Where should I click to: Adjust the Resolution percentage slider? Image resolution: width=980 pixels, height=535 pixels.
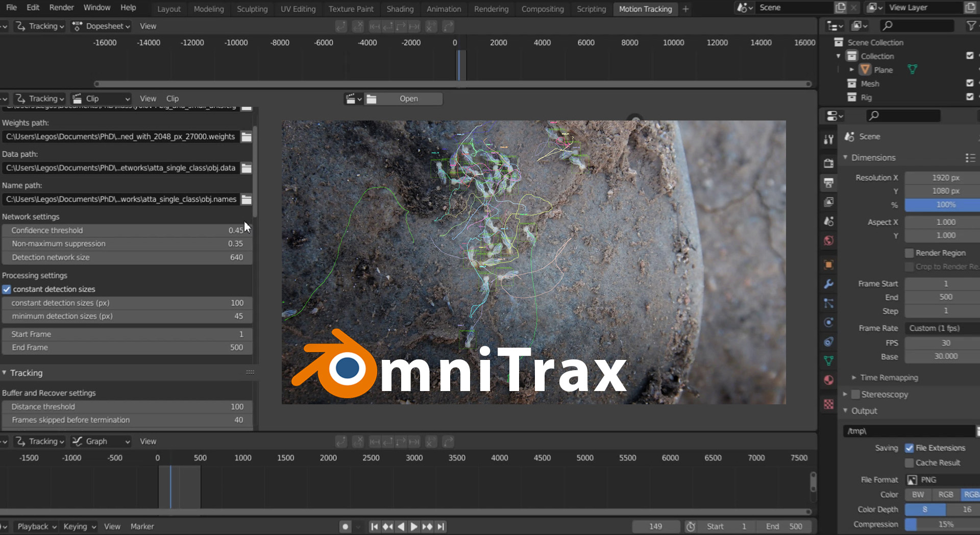click(x=942, y=205)
